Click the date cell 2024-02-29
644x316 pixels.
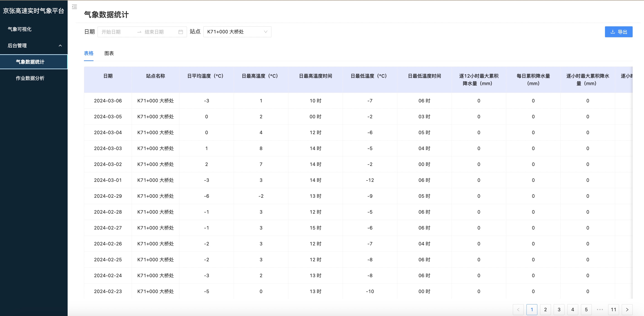pos(108,196)
